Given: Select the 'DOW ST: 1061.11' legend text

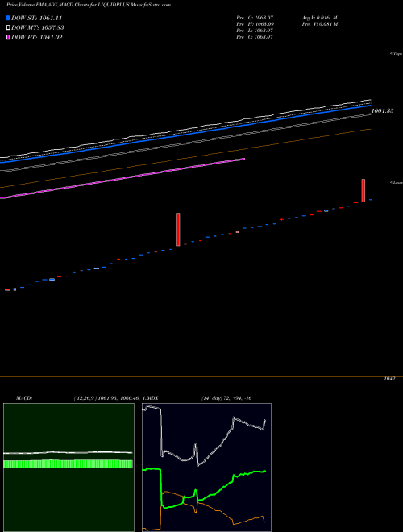Looking at the screenshot, I should click(x=36, y=18).
